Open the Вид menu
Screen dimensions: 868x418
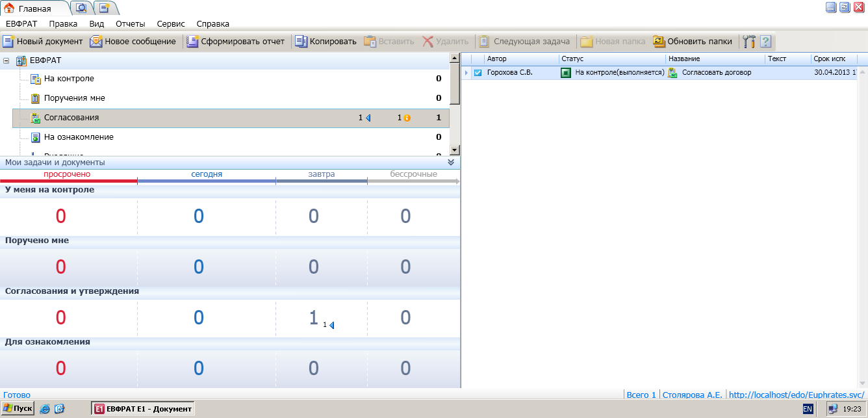[x=97, y=24]
